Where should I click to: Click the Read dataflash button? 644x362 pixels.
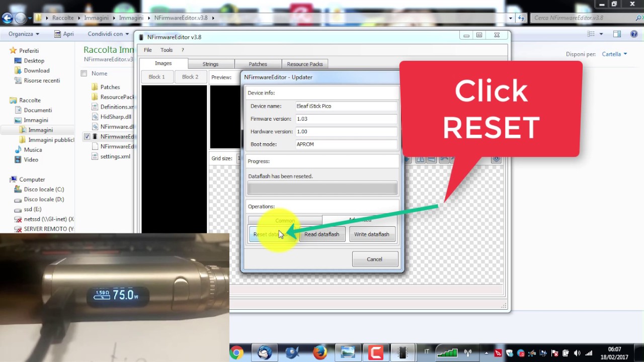point(322,234)
